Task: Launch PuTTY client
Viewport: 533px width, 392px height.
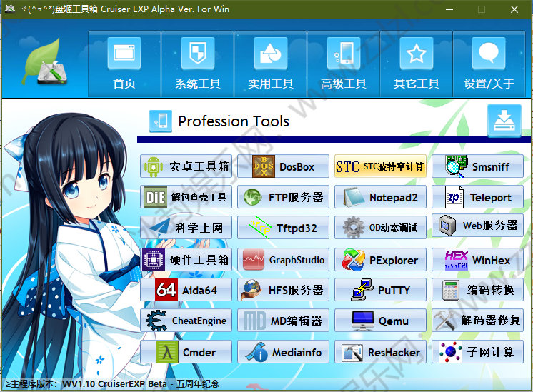Action: (380, 289)
